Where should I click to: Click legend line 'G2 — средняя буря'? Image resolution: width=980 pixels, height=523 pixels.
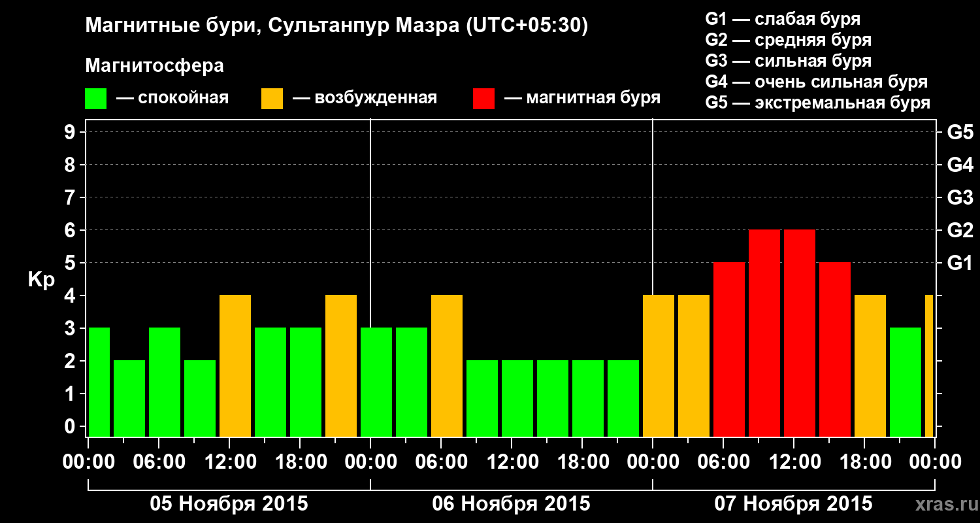[x=788, y=40]
